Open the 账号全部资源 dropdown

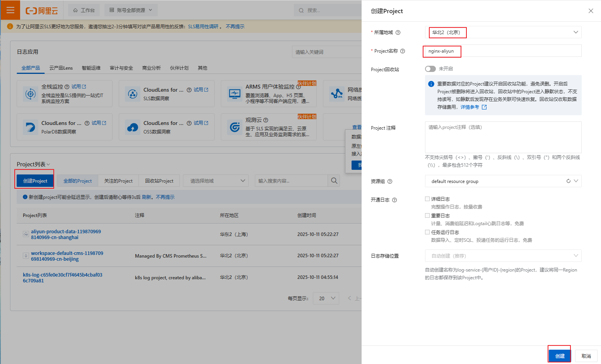click(x=131, y=10)
